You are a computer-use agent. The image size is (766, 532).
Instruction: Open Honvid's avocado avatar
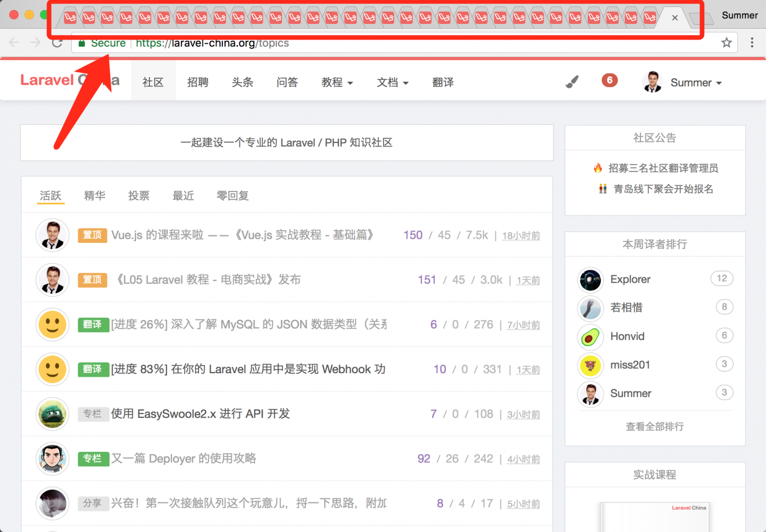590,336
